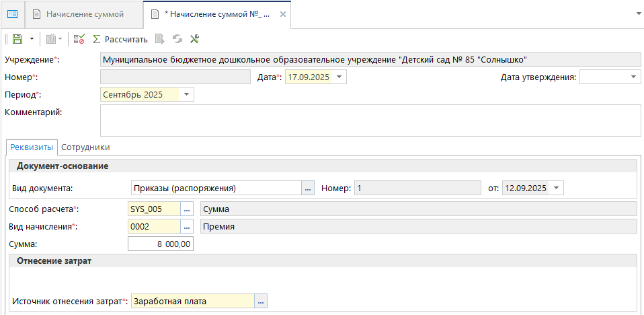
Task: Expand the Save button dropdown arrow
Action: [32, 39]
